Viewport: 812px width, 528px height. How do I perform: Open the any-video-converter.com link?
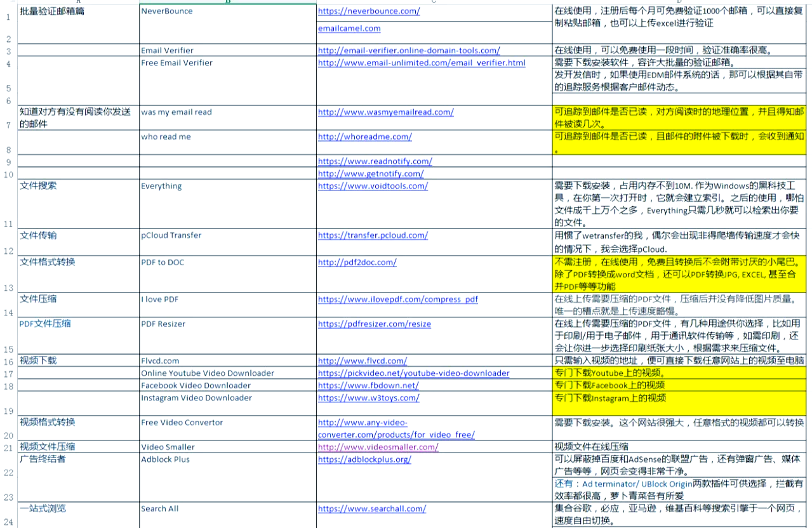(x=396, y=429)
